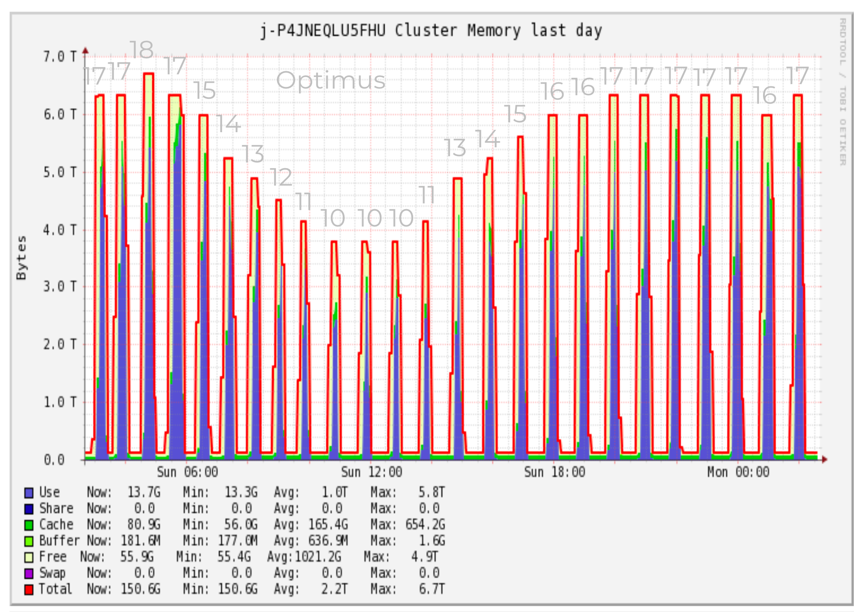Select the Buffer Avg value '636.9M'
Viewport: 861px width, 616px height.
(328, 540)
